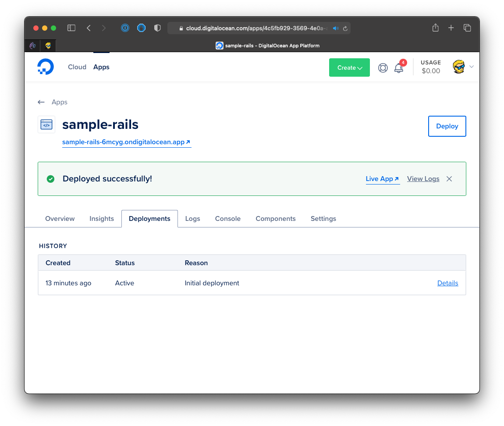
Task: Show tab overview icon
Action: pyautogui.click(x=467, y=28)
